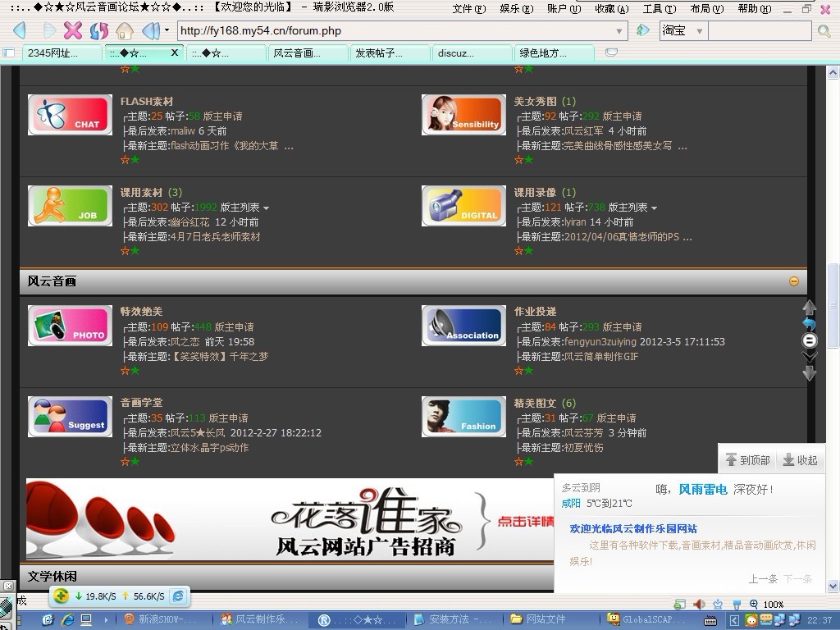Click the browser back arrow
The height and width of the screenshot is (630, 840).
[20, 30]
